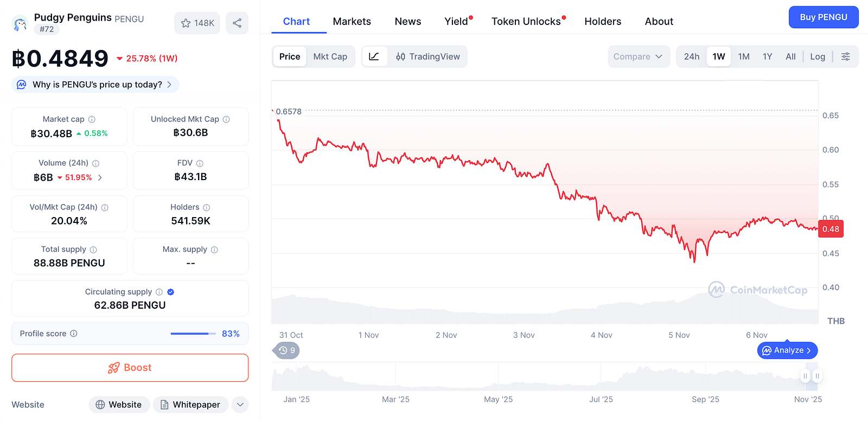Click the ฿30.48B market cap value
This screenshot has height=421, width=868.
pyautogui.click(x=52, y=133)
